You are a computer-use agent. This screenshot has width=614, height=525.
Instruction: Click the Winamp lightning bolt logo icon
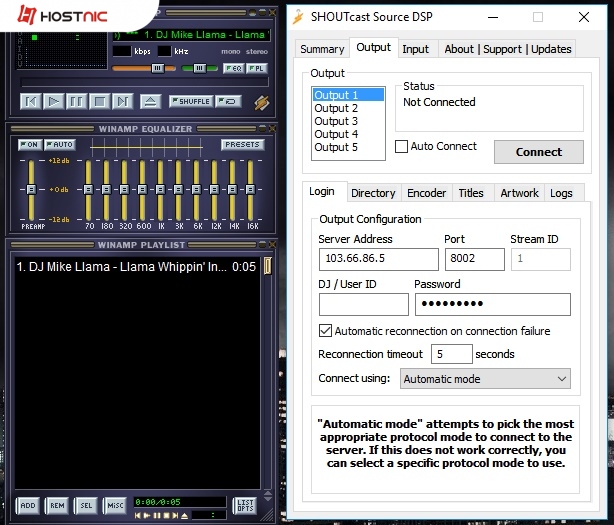click(262, 102)
